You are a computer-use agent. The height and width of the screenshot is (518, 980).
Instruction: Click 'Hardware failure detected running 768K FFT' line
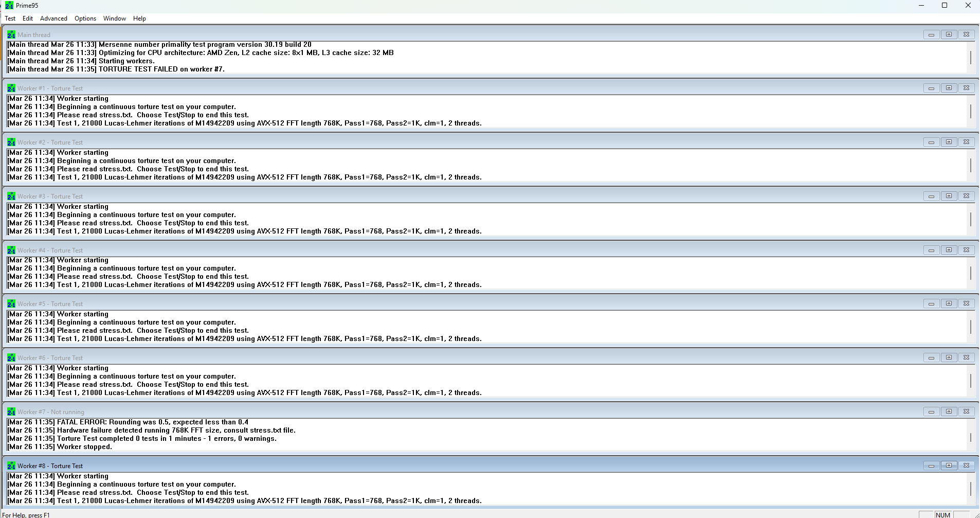coord(151,430)
